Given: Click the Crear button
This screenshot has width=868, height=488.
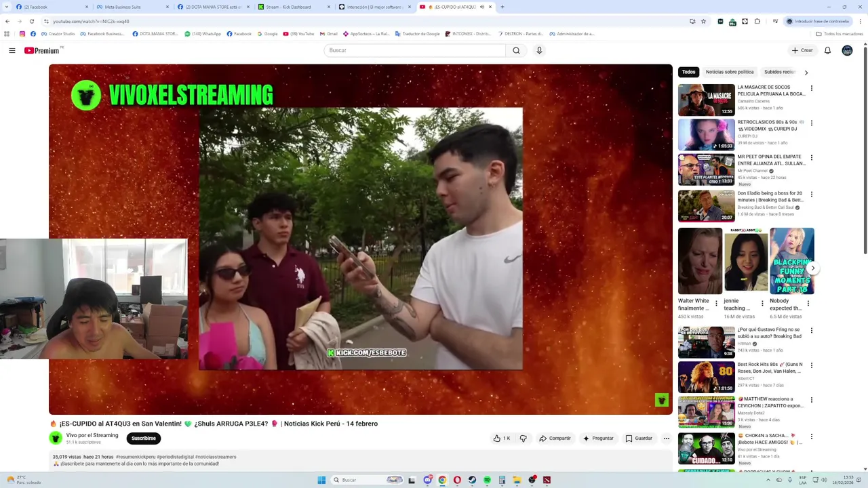Looking at the screenshot, I should [x=802, y=50].
